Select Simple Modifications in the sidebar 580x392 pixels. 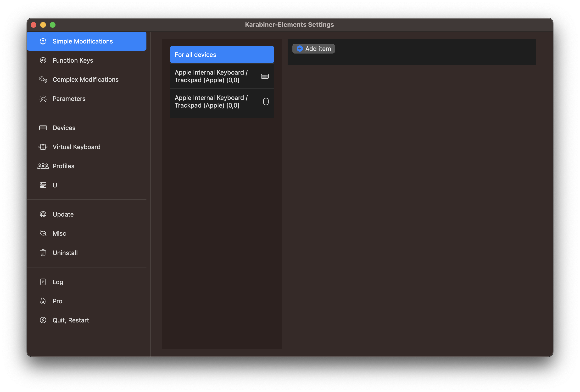pyautogui.click(x=83, y=41)
